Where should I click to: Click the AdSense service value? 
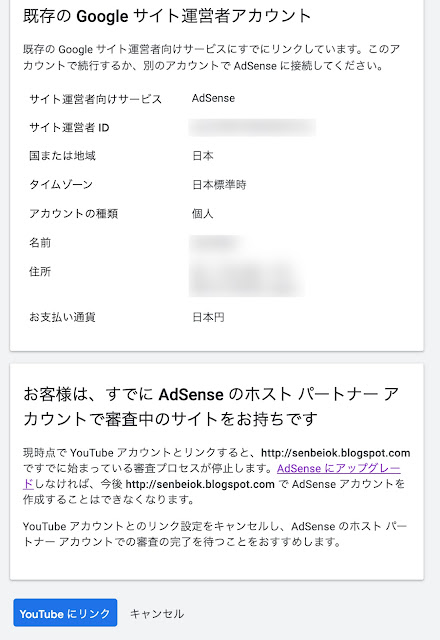(x=213, y=98)
